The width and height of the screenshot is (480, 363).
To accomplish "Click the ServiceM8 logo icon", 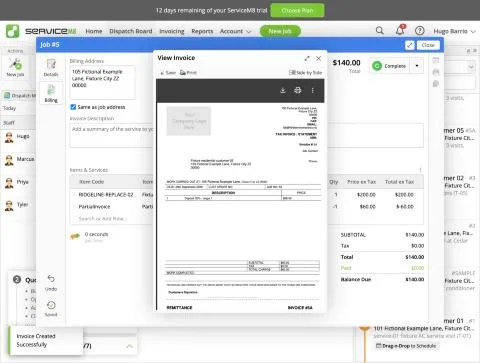I will (12, 31).
